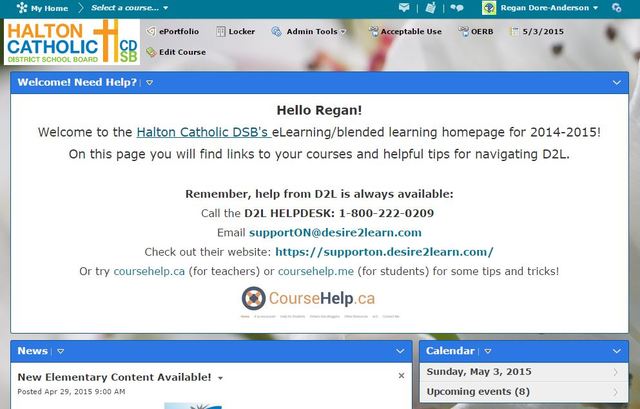
Task: Open the Select a course dropdown
Action: (x=129, y=8)
